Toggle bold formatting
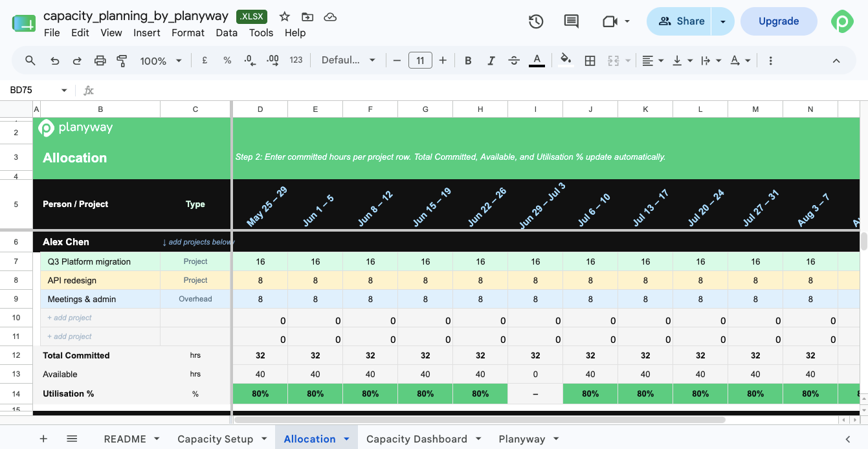The image size is (868, 449). tap(468, 60)
